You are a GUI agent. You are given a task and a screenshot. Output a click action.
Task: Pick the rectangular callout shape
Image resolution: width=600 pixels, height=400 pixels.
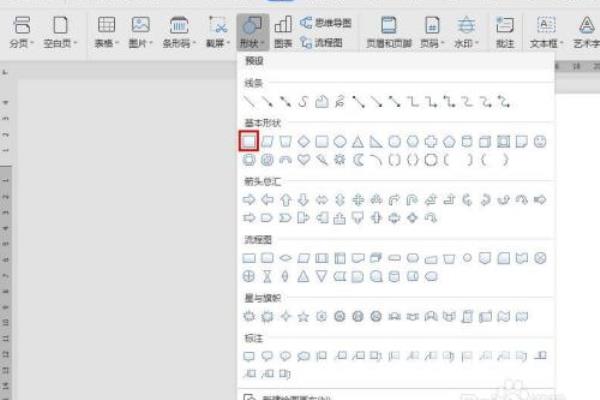coord(249,356)
